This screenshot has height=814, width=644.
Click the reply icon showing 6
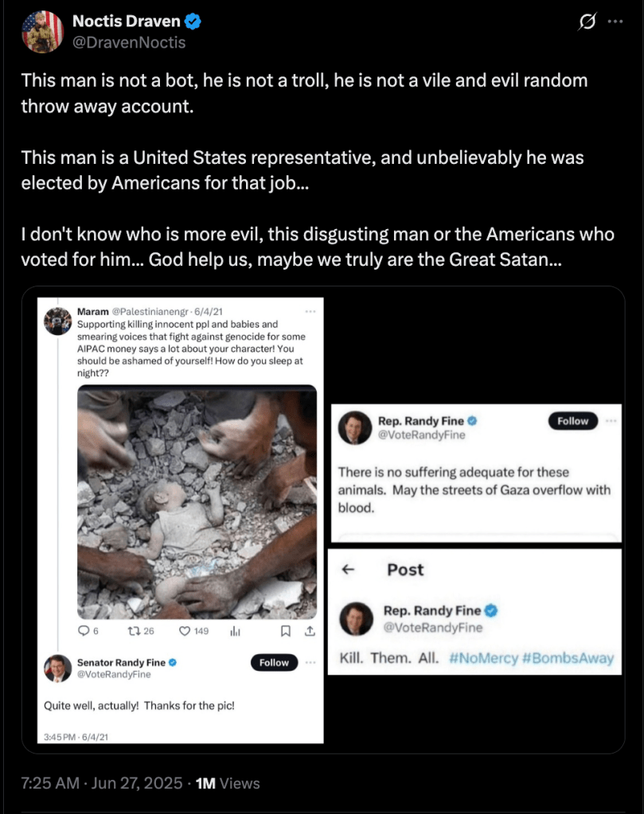(86, 631)
